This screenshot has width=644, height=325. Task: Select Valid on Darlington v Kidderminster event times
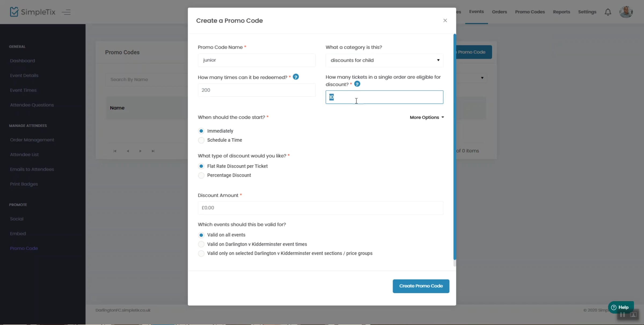[x=201, y=244]
